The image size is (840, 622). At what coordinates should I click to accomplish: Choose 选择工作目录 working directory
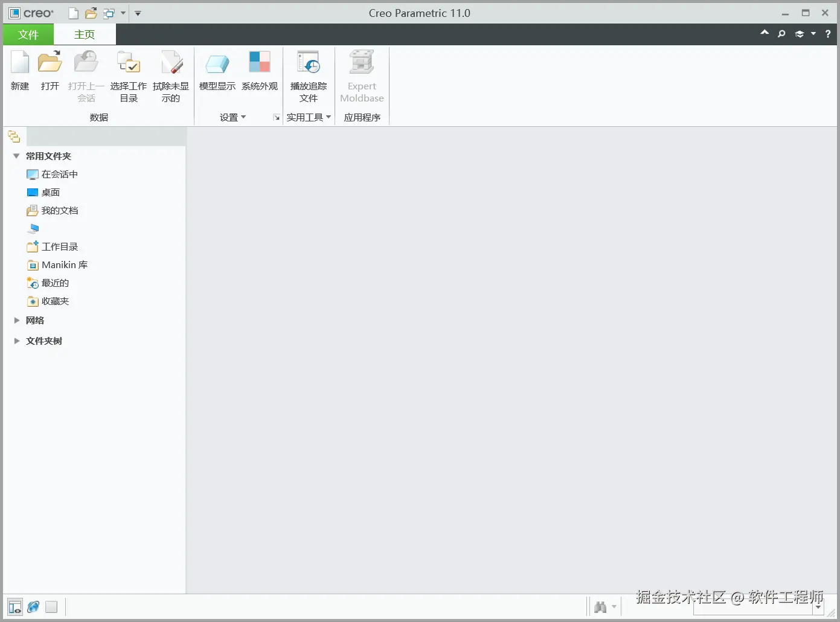coord(128,76)
